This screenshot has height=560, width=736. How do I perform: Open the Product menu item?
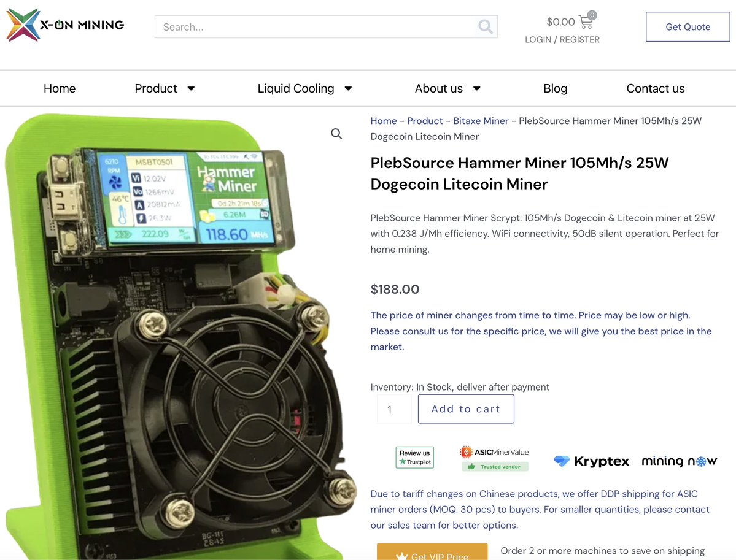point(156,89)
